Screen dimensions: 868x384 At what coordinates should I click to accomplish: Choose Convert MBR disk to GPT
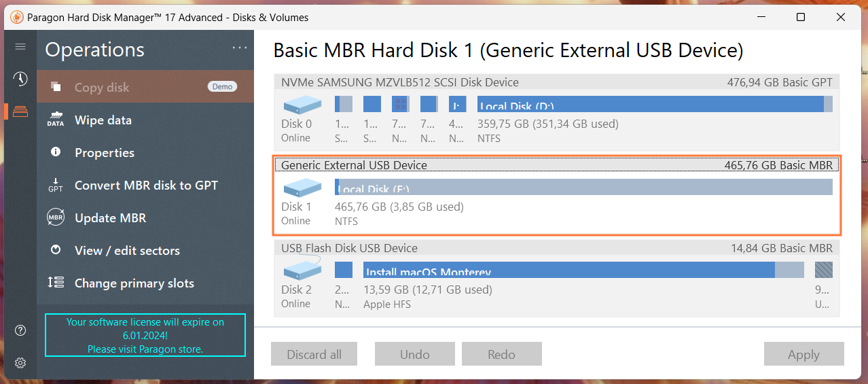point(146,186)
